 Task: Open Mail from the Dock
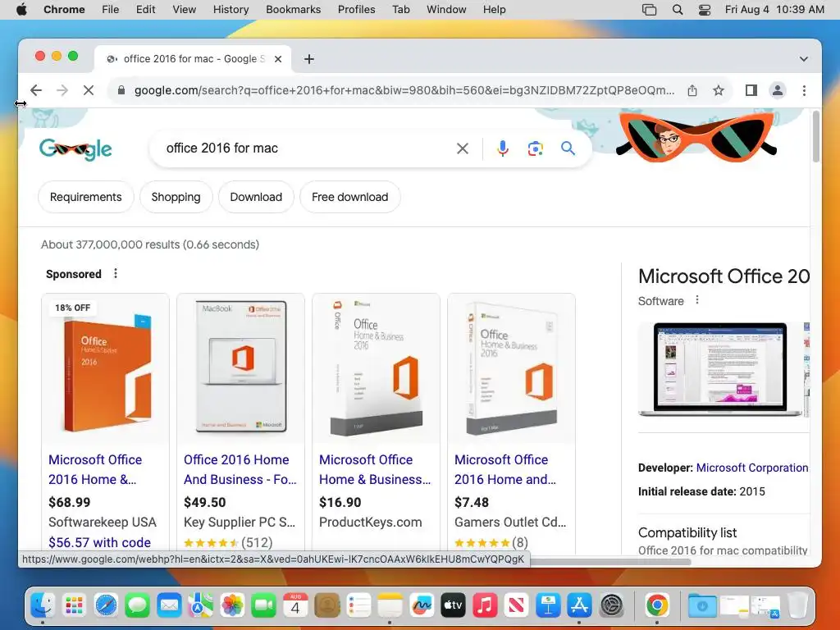pos(169,605)
